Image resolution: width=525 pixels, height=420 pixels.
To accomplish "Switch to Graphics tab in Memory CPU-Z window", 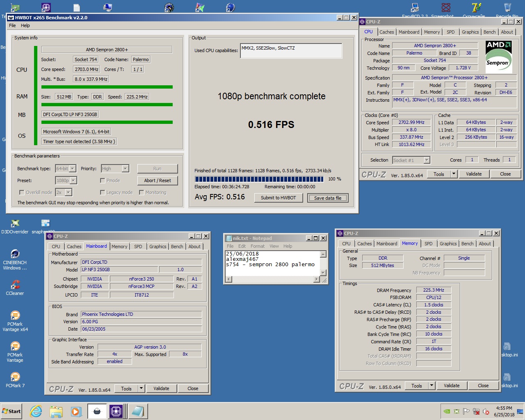I will click(448, 244).
